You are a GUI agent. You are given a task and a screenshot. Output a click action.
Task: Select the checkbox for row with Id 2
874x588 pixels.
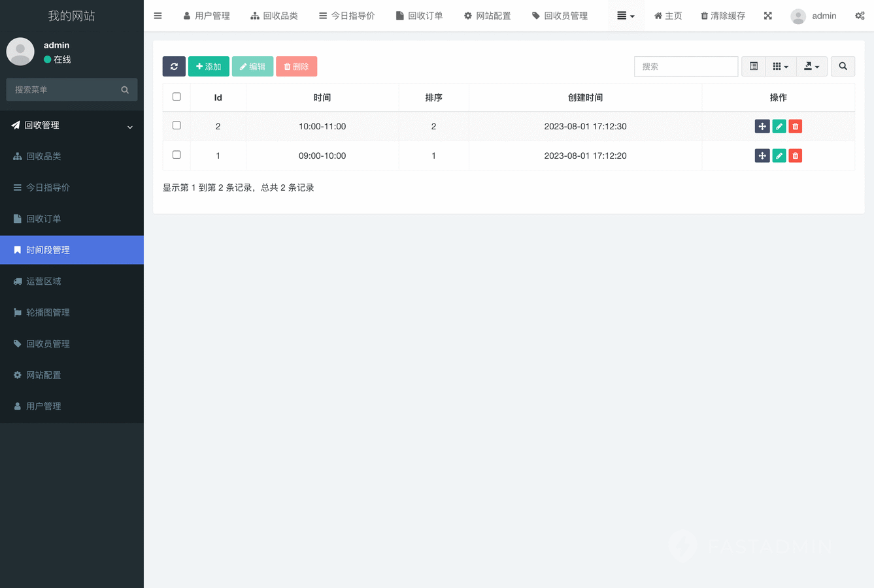[176, 125]
